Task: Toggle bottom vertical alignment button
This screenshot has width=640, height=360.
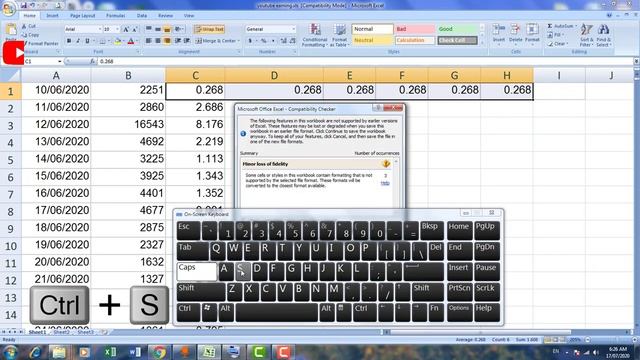Action: coord(167,29)
